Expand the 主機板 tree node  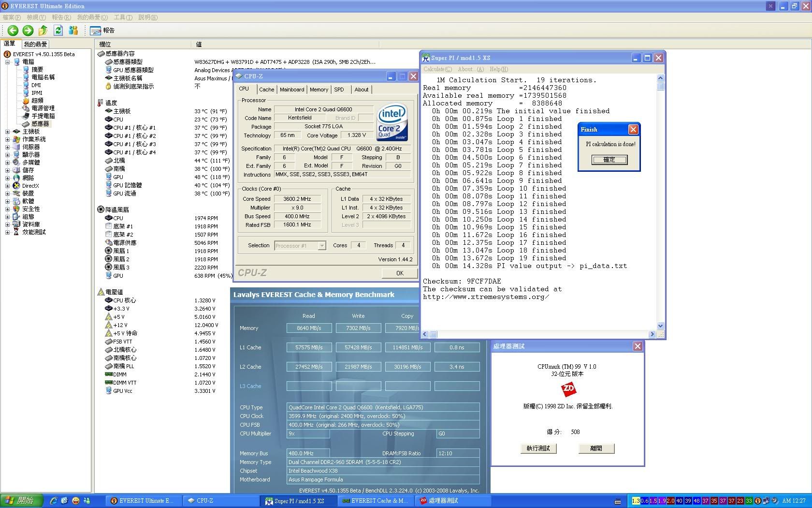[x=7, y=132]
